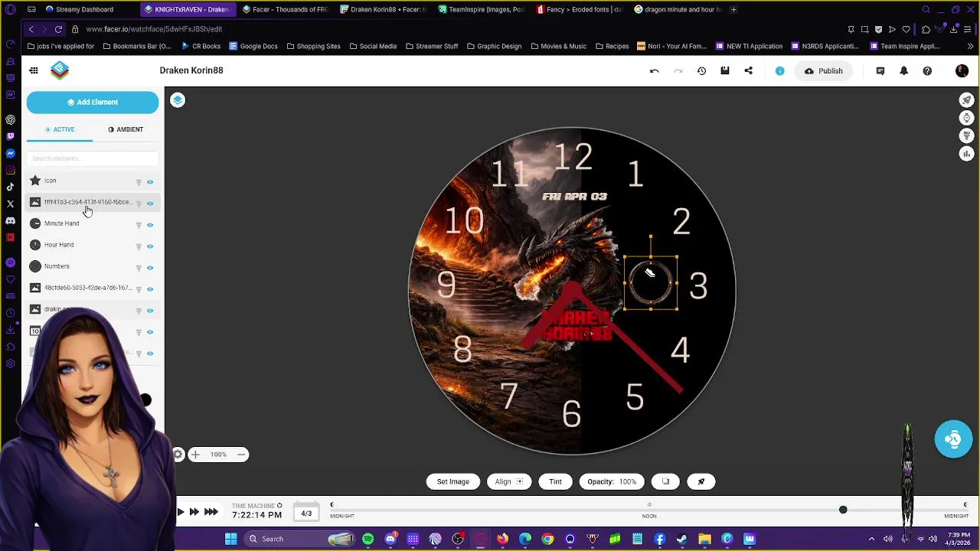980x551 pixels.
Task: Expand the Shopping Sites bookmark folder
Action: tap(313, 46)
